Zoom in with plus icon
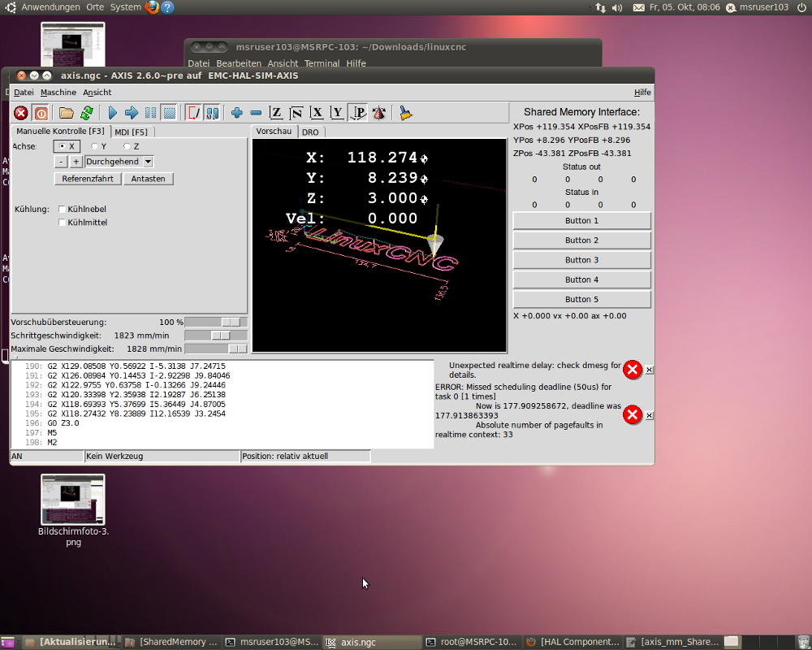 point(237,113)
